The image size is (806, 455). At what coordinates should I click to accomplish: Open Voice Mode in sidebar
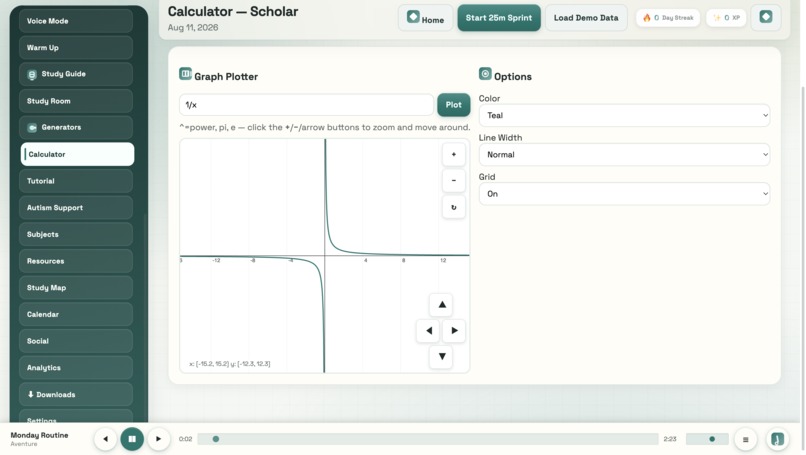click(76, 21)
